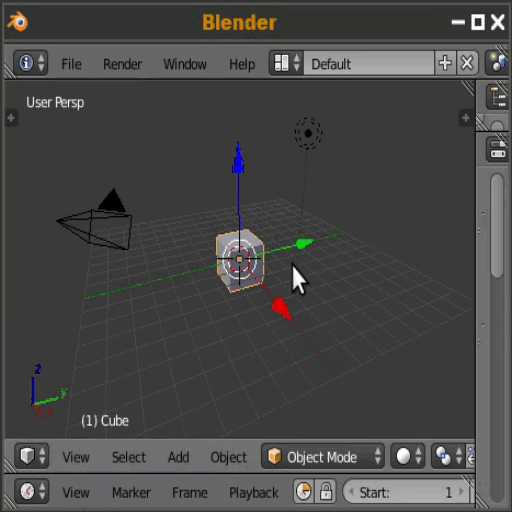Open the 3D View editor type selector

click(32, 456)
